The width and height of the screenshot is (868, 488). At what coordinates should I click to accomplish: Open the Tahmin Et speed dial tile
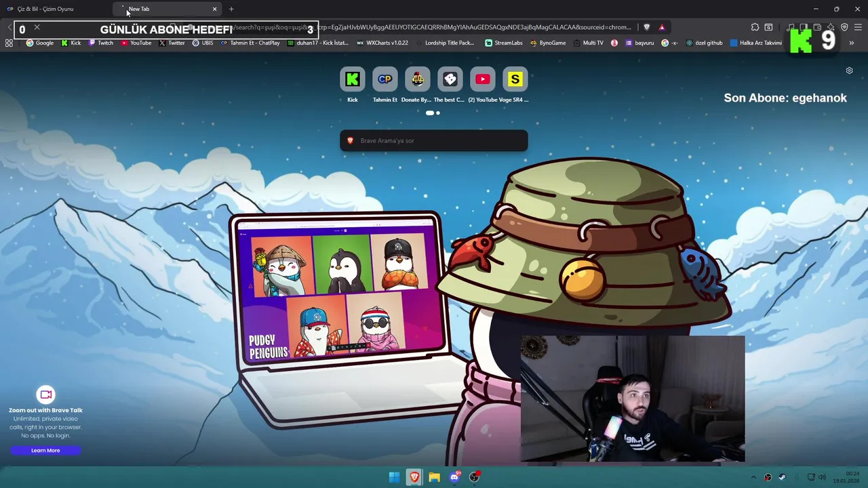pyautogui.click(x=384, y=79)
